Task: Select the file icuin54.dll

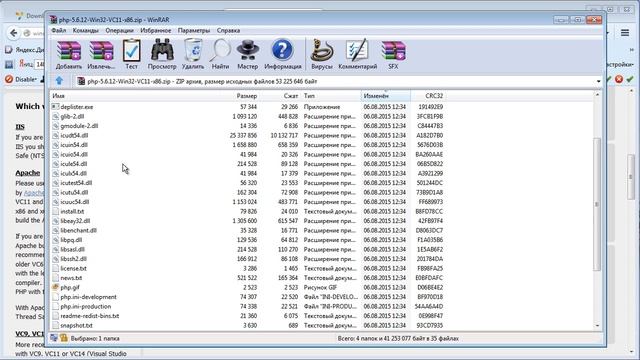Action: tap(74, 145)
